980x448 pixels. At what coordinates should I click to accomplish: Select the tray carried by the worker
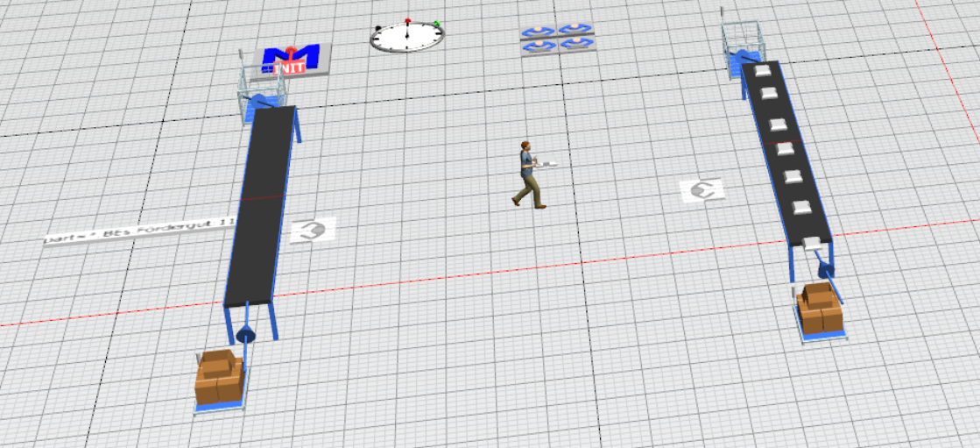pyautogui.click(x=549, y=162)
